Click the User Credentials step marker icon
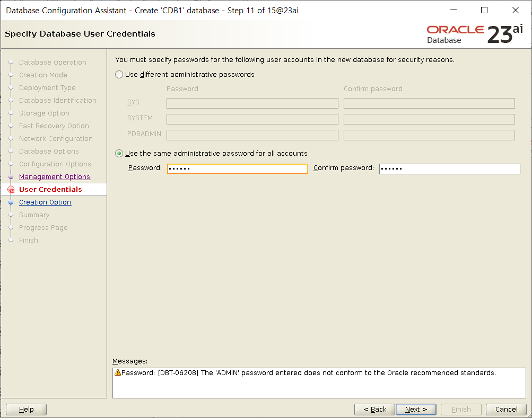The height and width of the screenshot is (418, 532). (x=11, y=190)
